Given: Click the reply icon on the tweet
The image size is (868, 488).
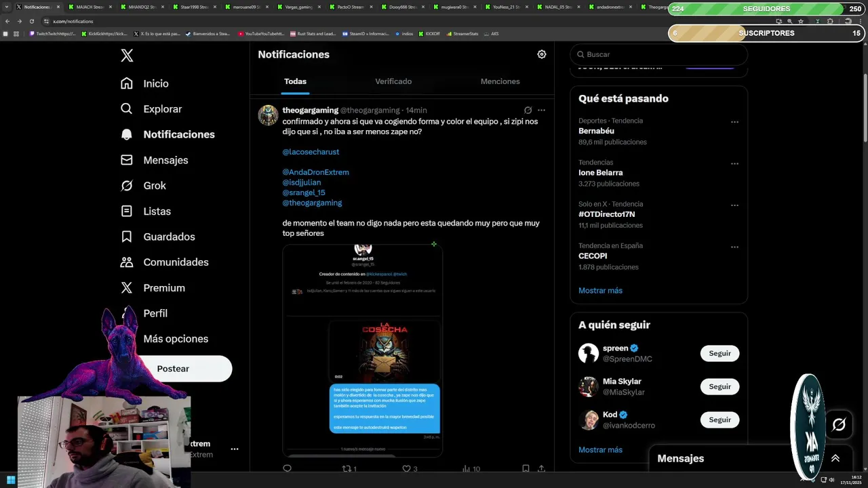Looking at the screenshot, I should click(x=287, y=468).
